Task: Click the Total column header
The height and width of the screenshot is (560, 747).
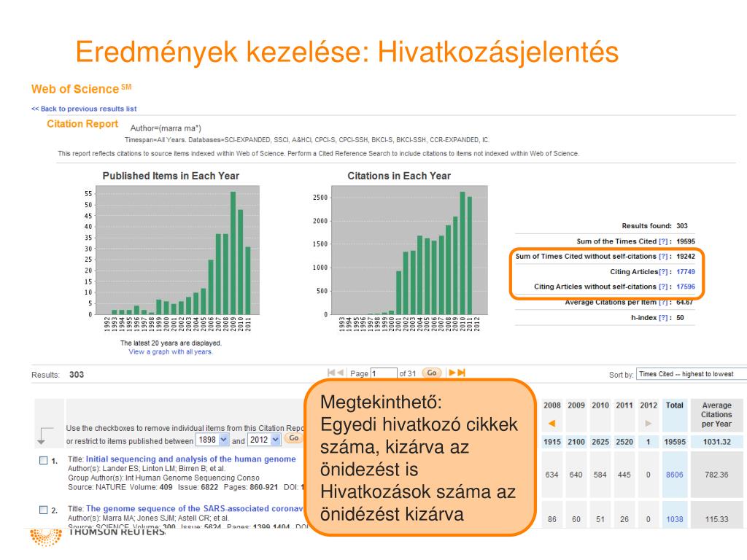Action: 675,405
